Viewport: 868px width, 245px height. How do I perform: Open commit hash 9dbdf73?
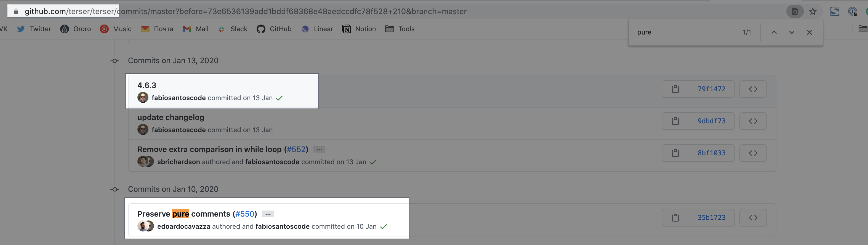pos(712,121)
